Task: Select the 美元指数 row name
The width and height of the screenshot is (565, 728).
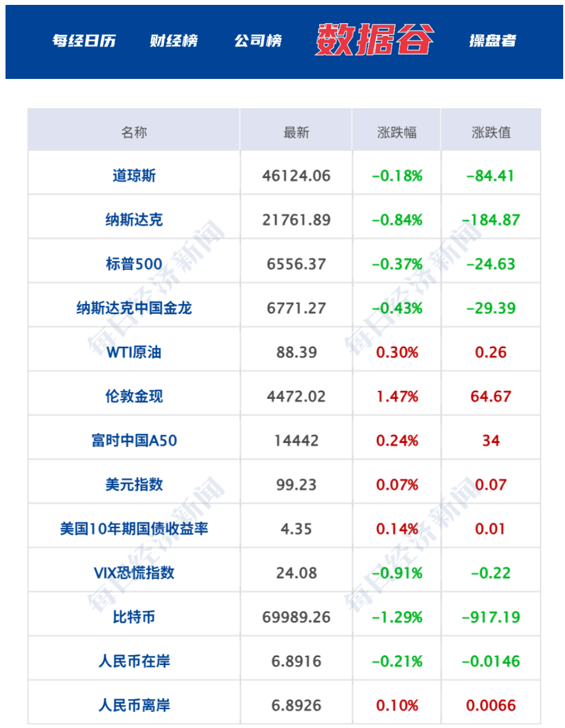Action: point(134,485)
